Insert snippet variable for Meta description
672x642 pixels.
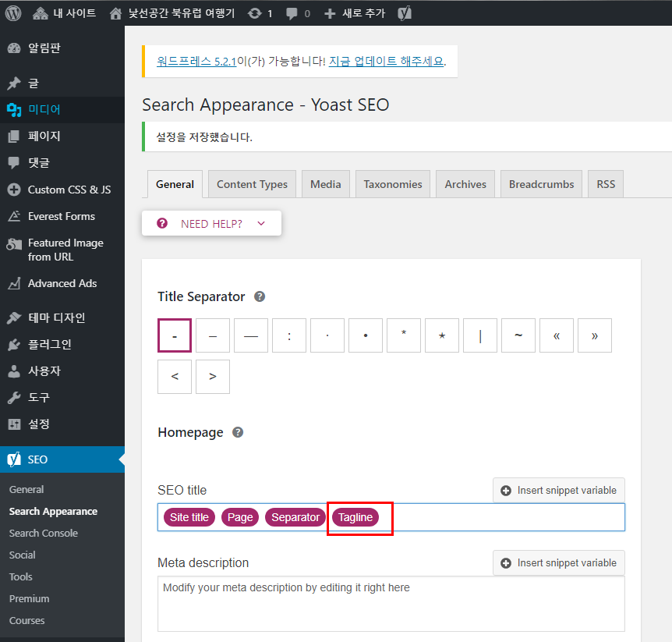click(559, 562)
